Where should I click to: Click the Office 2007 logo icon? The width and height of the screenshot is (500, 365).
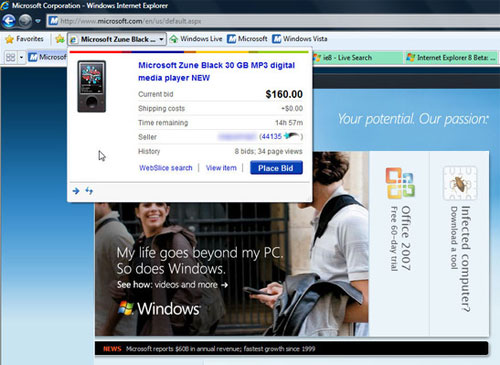point(400,183)
